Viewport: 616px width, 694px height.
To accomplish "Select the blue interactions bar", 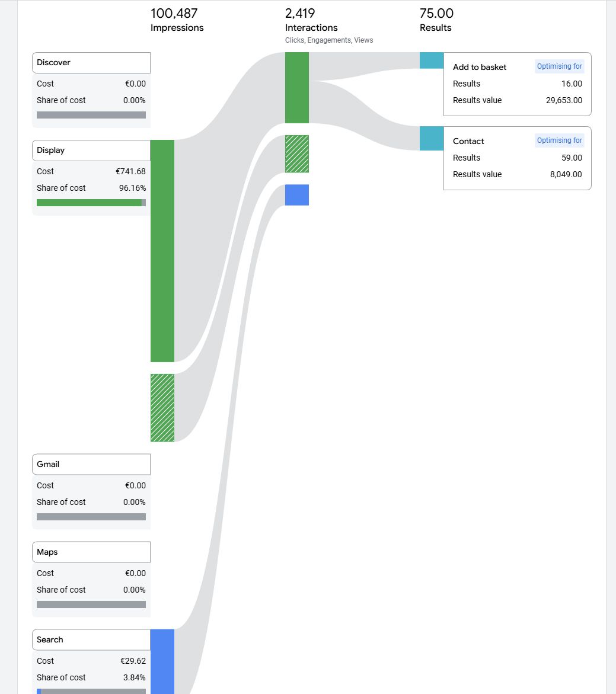I will click(297, 195).
